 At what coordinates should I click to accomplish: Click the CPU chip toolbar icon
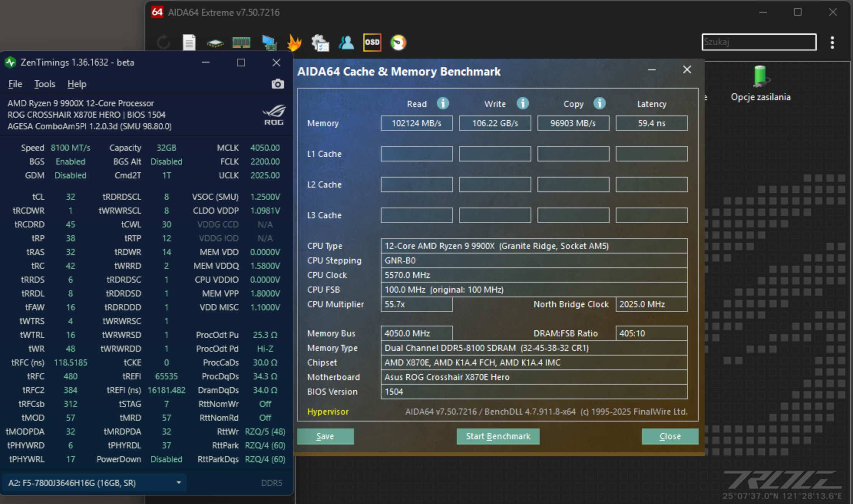tap(215, 43)
